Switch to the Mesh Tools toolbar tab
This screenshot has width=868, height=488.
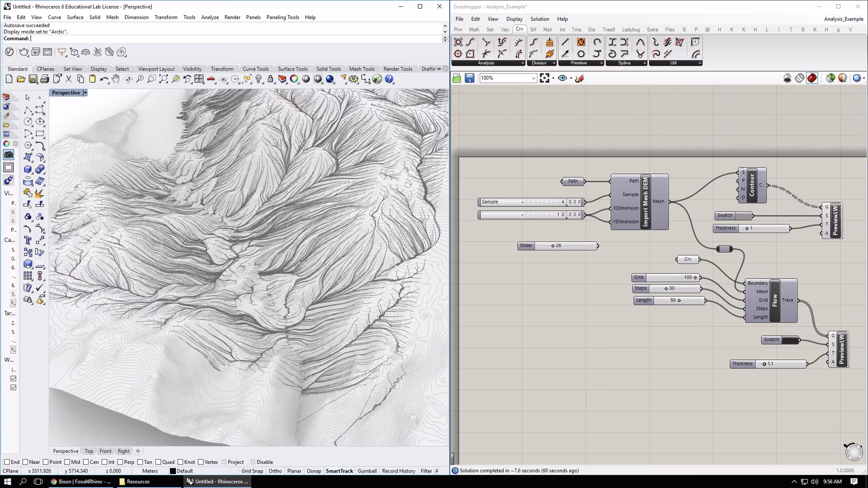click(x=362, y=69)
